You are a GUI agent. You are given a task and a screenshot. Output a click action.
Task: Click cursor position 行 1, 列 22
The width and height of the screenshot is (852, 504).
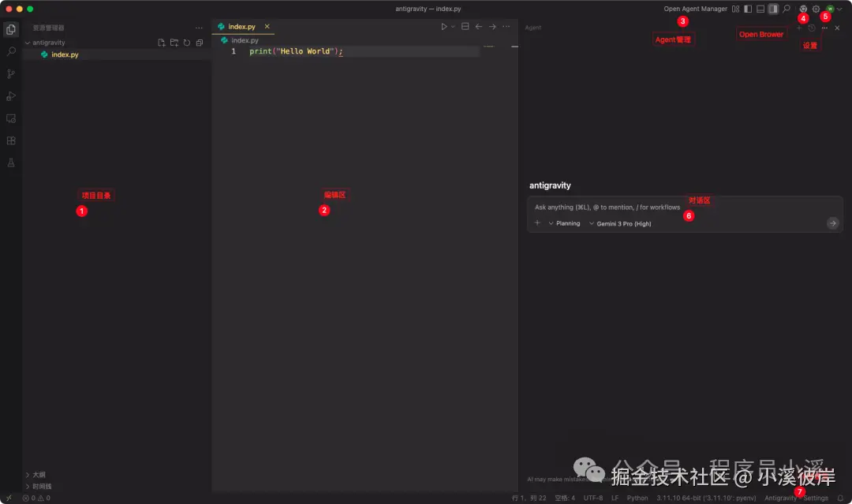(x=529, y=498)
